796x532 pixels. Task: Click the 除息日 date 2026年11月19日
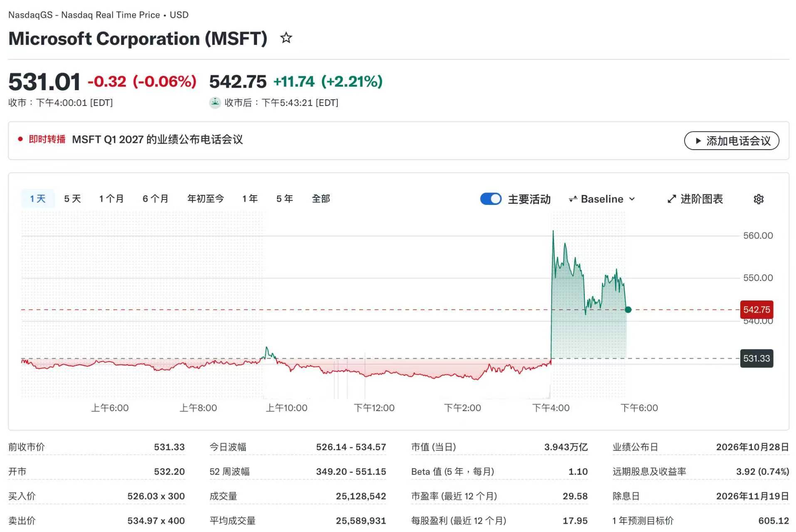752,496
